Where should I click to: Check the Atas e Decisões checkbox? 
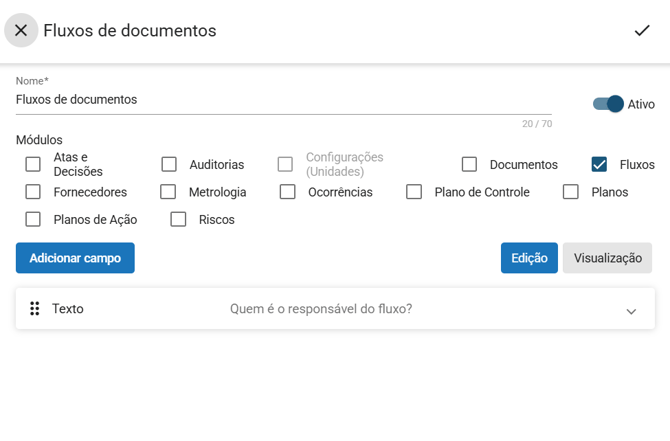click(34, 164)
